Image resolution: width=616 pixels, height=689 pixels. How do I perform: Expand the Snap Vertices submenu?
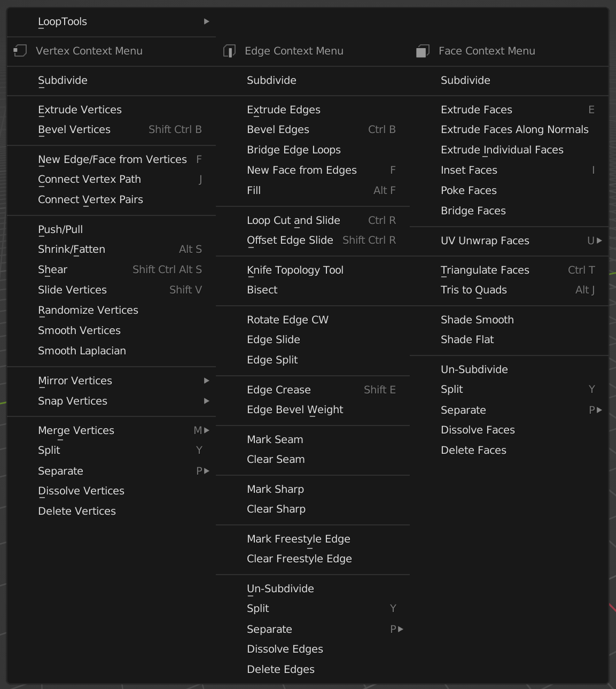pos(72,401)
